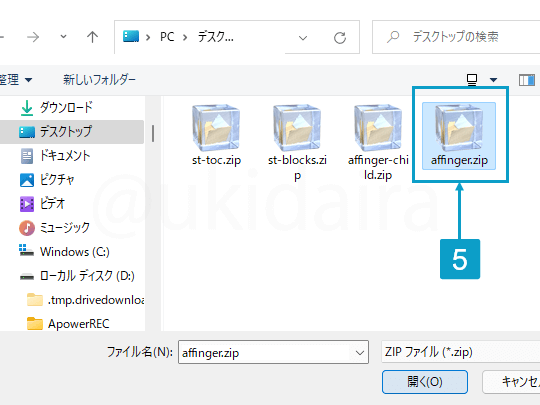Open recent locations dropdown chevron
This screenshot has height=405, width=540.
(63, 36)
